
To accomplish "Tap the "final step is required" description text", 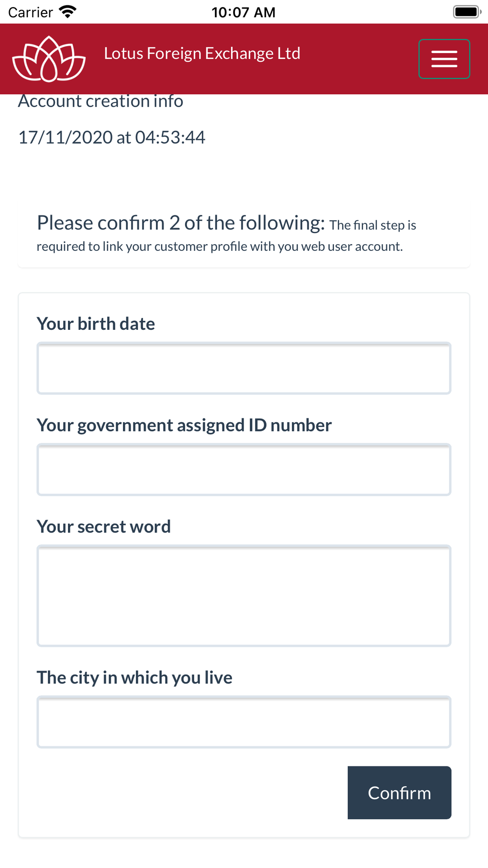I will (220, 247).
